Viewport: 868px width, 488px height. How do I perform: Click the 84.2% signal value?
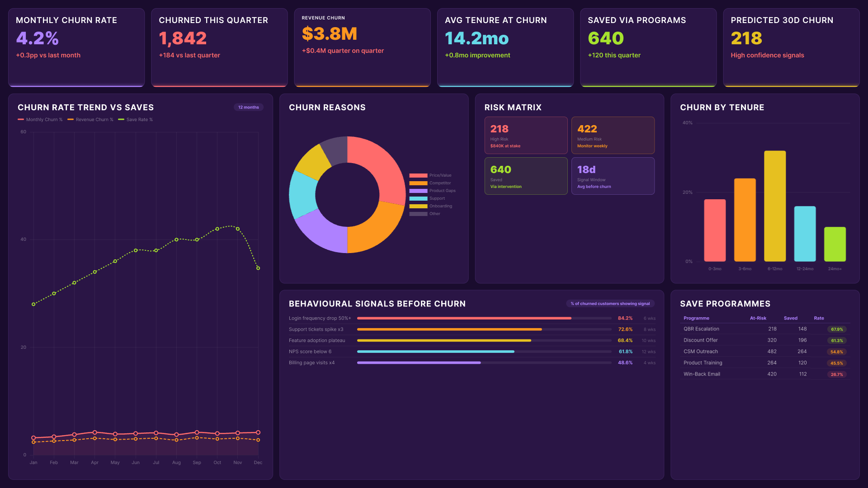tap(625, 319)
